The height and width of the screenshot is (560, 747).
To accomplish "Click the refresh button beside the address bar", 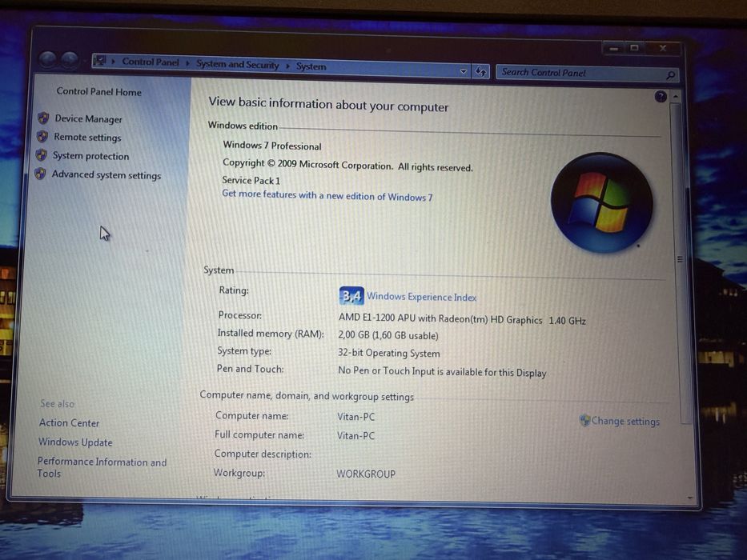I will click(x=480, y=71).
